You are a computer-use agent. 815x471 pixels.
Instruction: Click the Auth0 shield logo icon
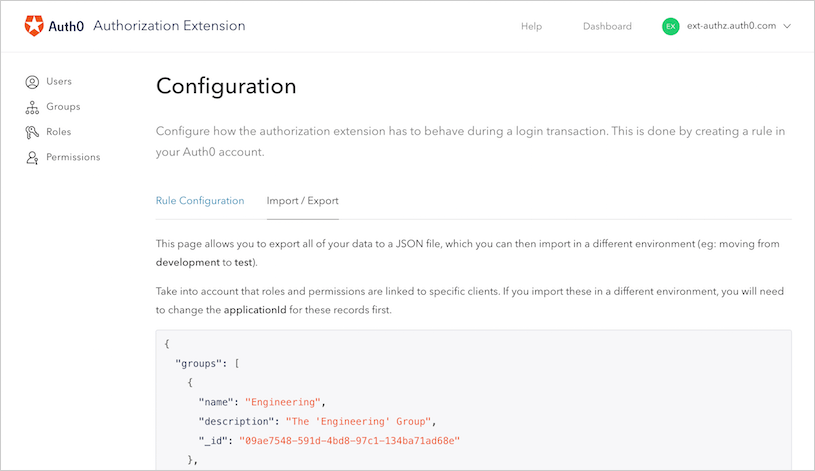point(34,25)
